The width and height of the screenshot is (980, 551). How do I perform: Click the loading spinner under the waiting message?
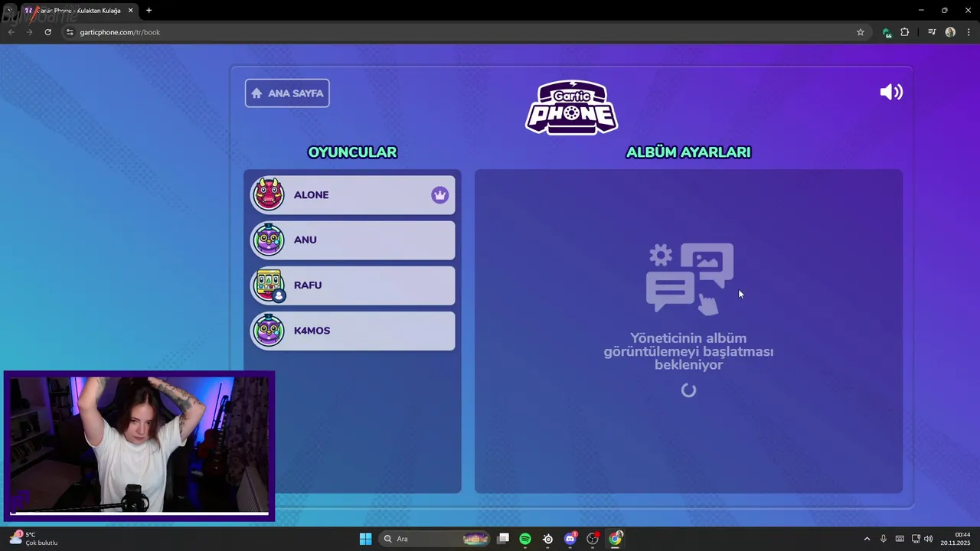(688, 390)
